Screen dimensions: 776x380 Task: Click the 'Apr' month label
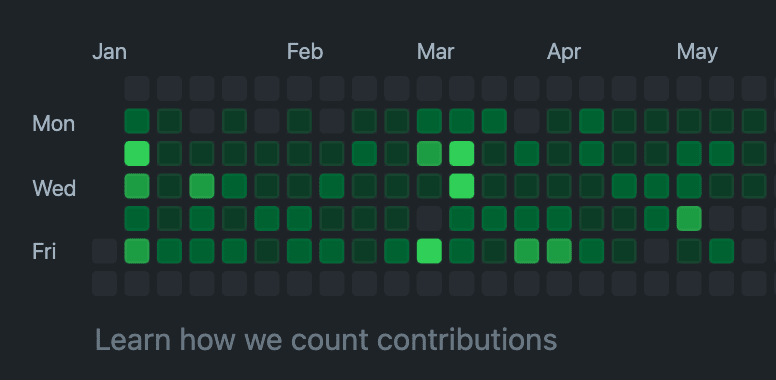point(564,52)
